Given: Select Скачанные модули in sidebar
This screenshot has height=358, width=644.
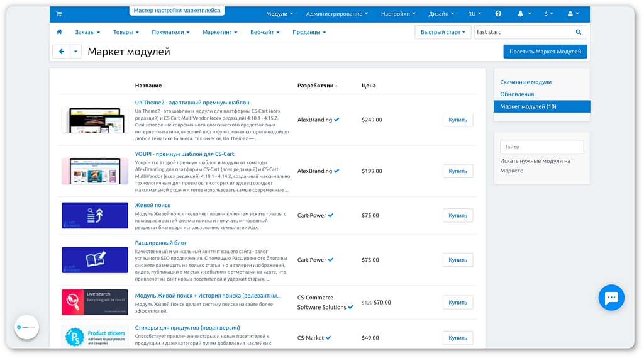Looking at the screenshot, I should 525,82.
